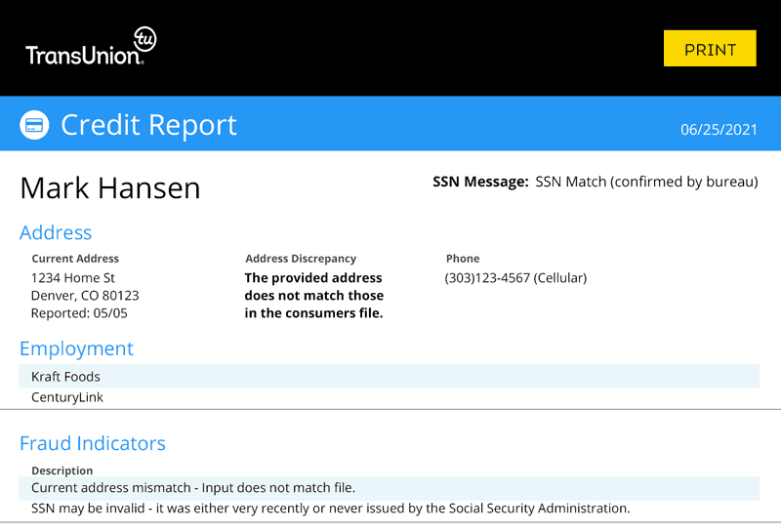Click the bold address mismatch warning text
781x532 pixels.
(x=313, y=296)
